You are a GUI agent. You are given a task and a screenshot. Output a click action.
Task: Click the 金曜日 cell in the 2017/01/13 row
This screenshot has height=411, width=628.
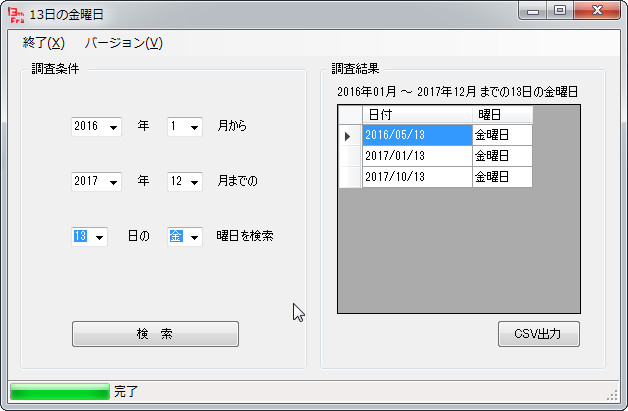[x=503, y=156]
